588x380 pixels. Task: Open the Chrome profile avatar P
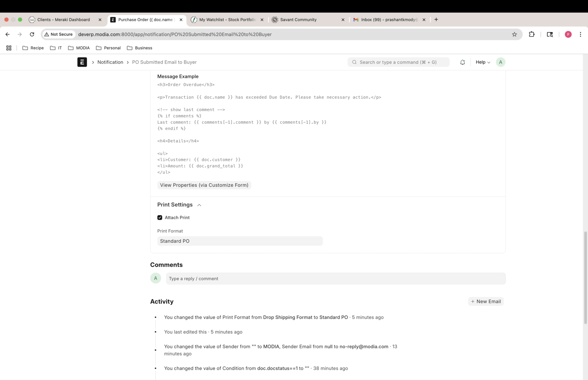568,34
